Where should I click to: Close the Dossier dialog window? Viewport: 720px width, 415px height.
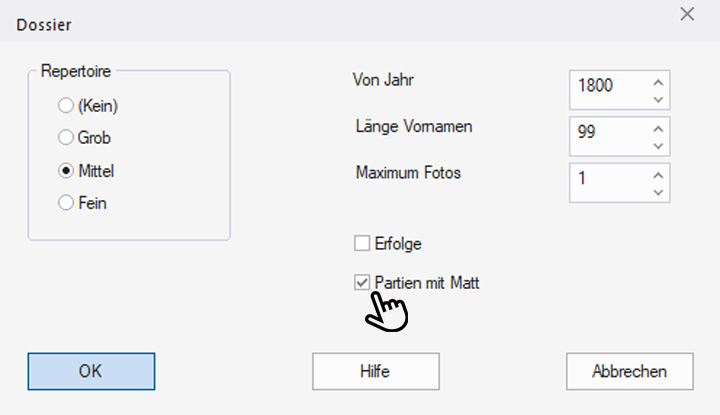tap(687, 14)
